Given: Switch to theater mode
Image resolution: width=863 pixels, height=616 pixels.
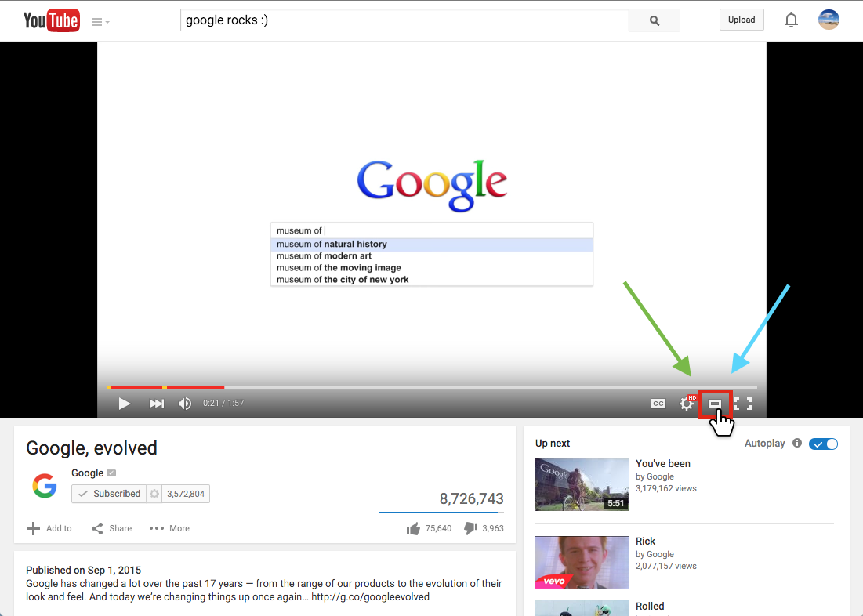Looking at the screenshot, I should (714, 404).
